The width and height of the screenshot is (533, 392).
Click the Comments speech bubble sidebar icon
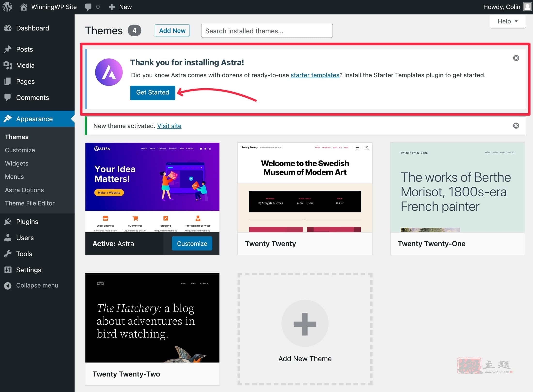click(8, 97)
